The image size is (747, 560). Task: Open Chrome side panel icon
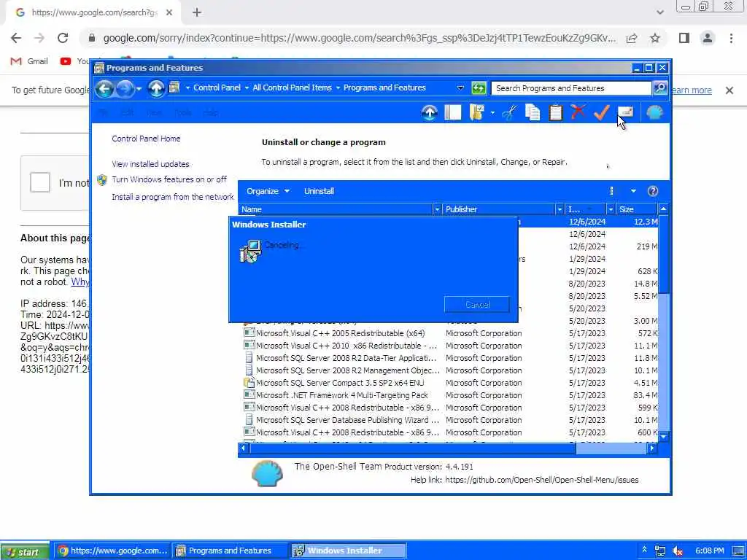click(x=684, y=38)
